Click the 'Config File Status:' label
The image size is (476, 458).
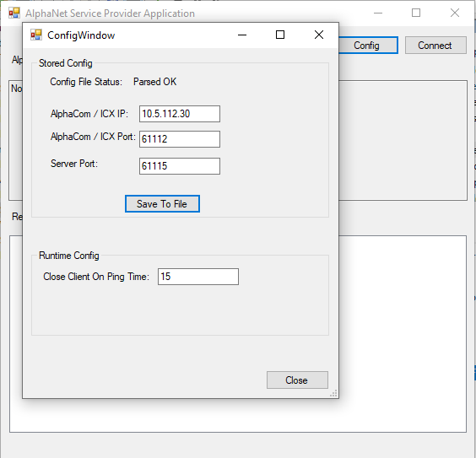[x=86, y=82]
